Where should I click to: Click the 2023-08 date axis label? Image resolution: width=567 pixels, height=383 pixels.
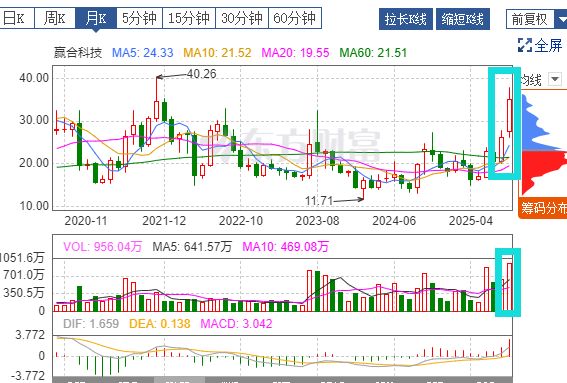(x=317, y=221)
